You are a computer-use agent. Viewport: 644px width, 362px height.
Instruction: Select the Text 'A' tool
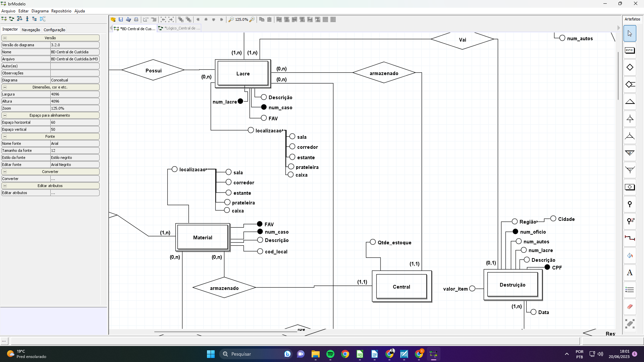[x=630, y=273]
